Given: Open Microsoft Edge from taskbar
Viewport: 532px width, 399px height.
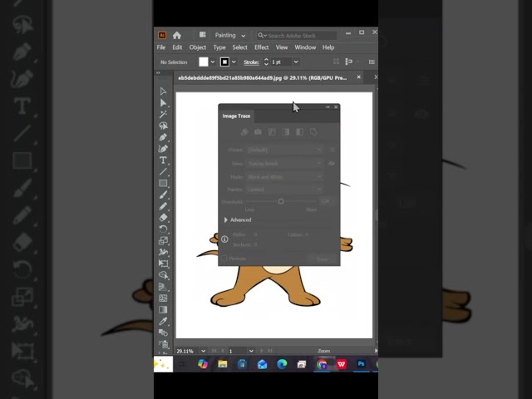Looking at the screenshot, I should click(x=282, y=364).
